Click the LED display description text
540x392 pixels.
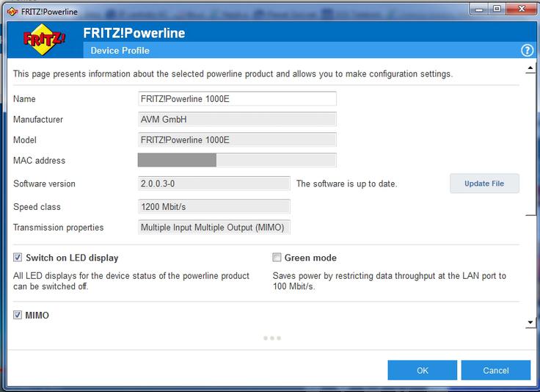(x=131, y=281)
